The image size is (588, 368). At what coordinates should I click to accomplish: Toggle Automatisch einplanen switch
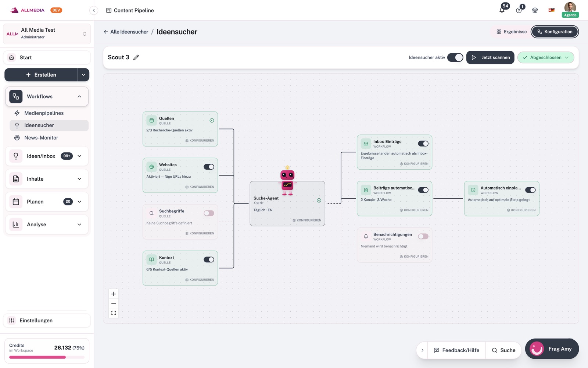click(x=530, y=190)
